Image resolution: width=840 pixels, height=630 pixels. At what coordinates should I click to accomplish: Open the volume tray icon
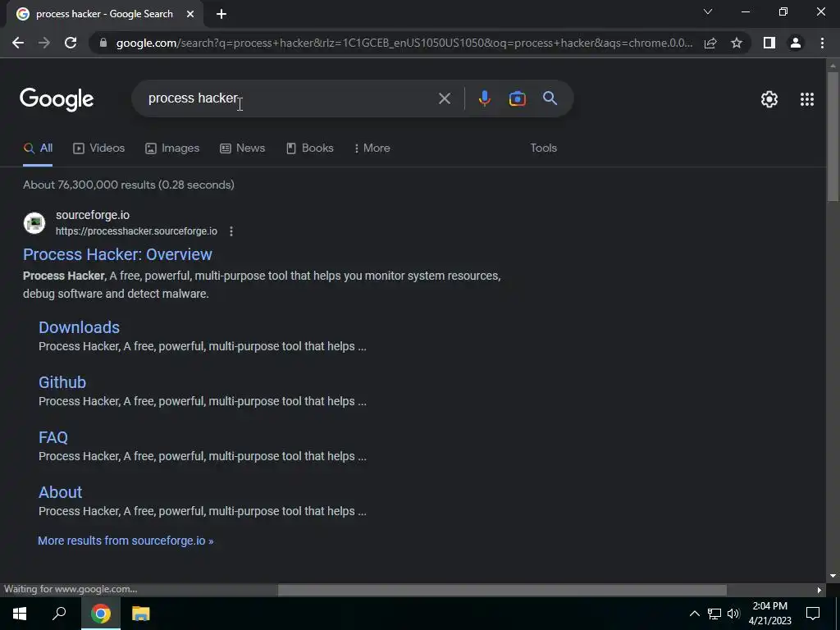coord(733,614)
